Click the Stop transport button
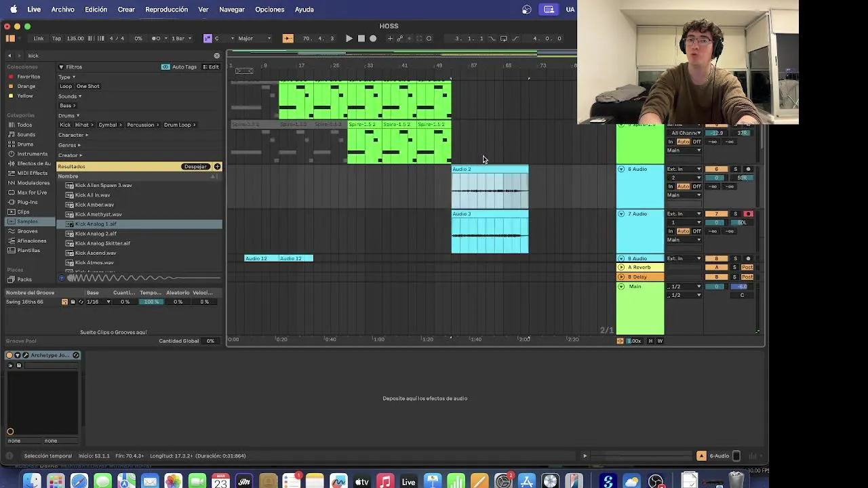The width and height of the screenshot is (868, 488). coord(361,39)
